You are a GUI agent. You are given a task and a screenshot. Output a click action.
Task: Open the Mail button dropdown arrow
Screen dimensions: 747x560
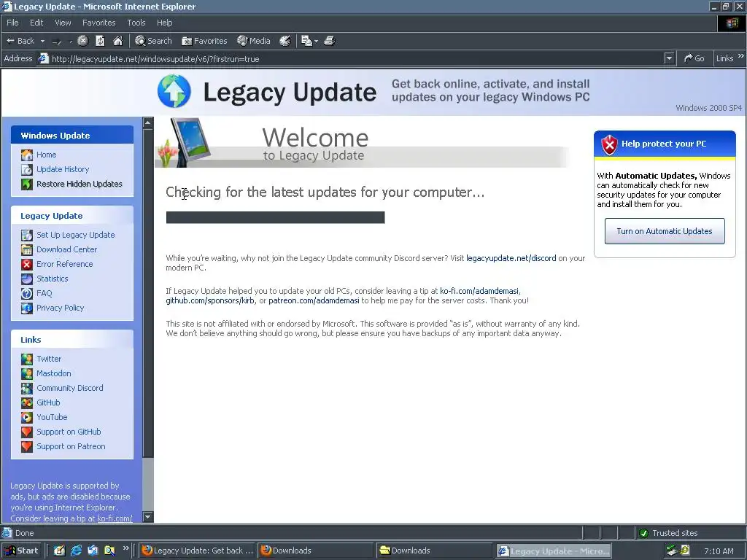317,42
